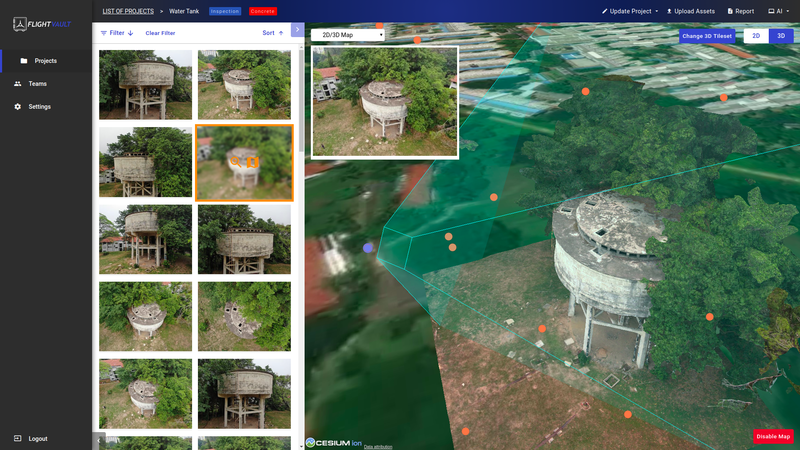Click Change 3D Tileset
The width and height of the screenshot is (800, 450).
click(x=707, y=36)
